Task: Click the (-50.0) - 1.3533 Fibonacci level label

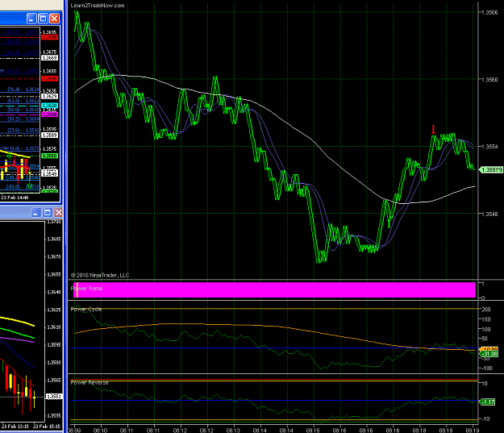Action: click(23, 187)
